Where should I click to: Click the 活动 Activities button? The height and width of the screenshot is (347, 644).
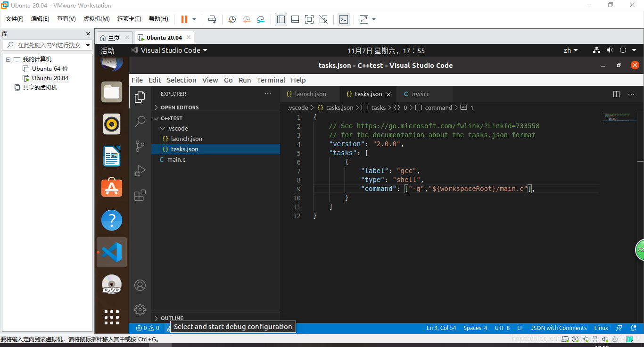(107, 50)
